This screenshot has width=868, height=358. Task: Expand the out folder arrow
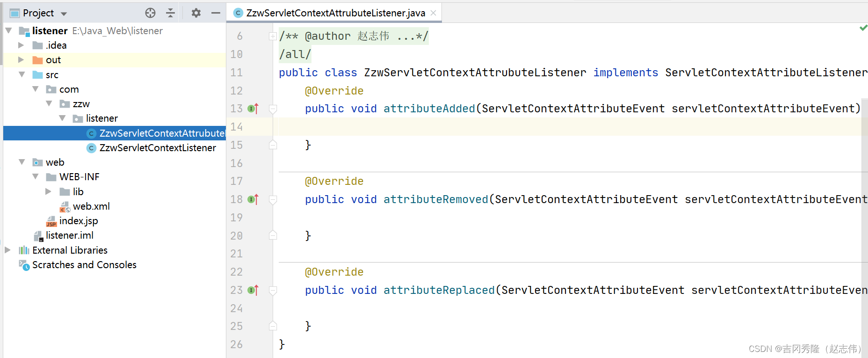[x=21, y=59]
